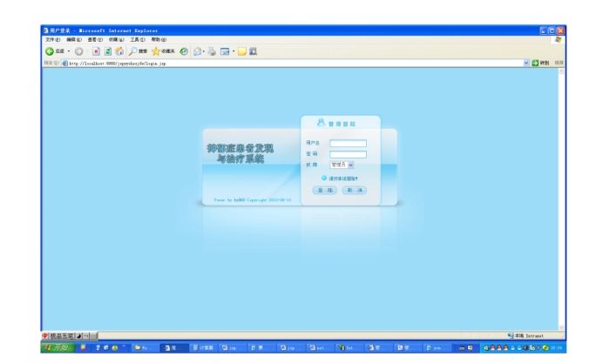Open the 查看 (View) menu
This screenshot has width=603, height=364.
click(95, 39)
